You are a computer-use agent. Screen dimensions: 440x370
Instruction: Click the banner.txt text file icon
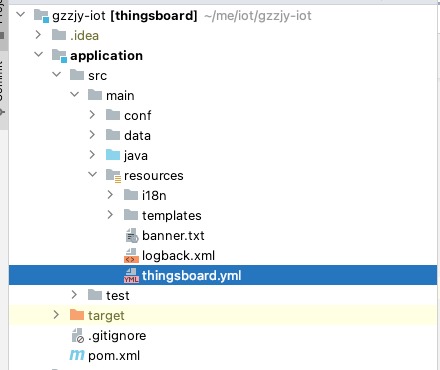(132, 236)
